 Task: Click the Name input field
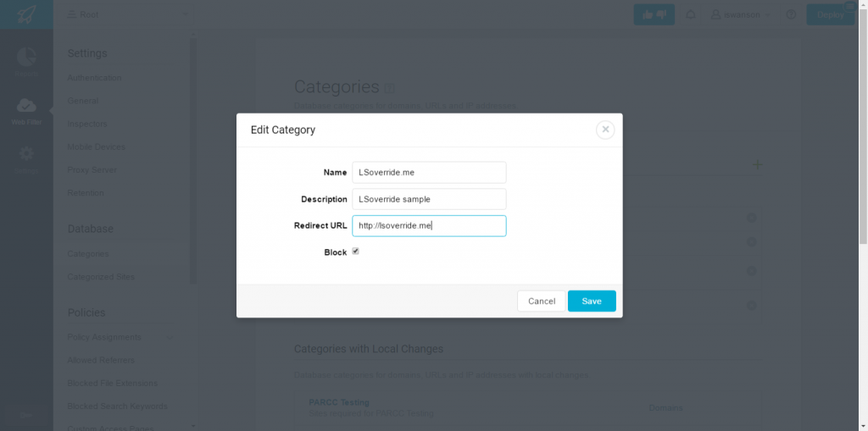click(x=429, y=172)
